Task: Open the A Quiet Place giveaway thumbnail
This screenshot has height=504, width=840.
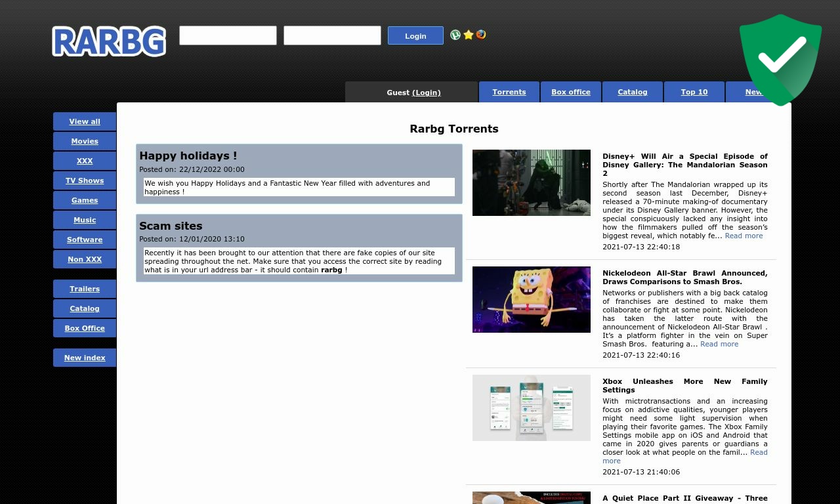Action: tap(532, 497)
